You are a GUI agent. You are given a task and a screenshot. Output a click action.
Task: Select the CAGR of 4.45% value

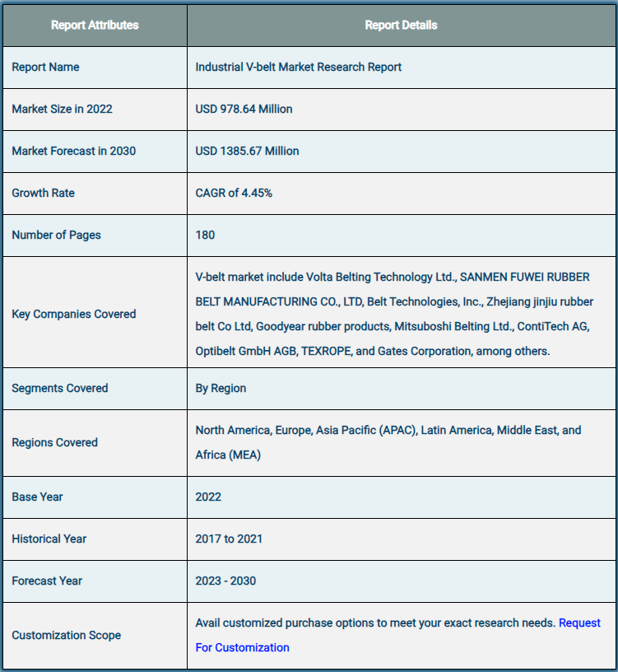(234, 194)
